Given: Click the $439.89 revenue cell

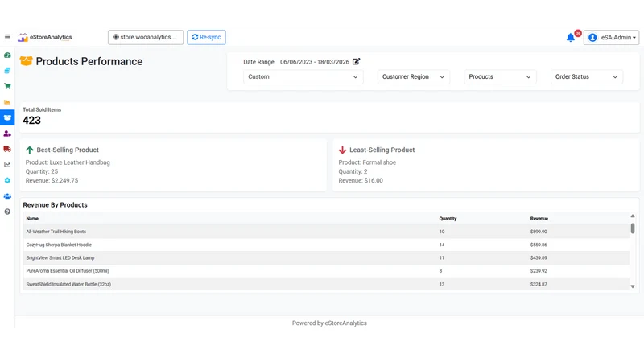Looking at the screenshot, I should 539,258.
